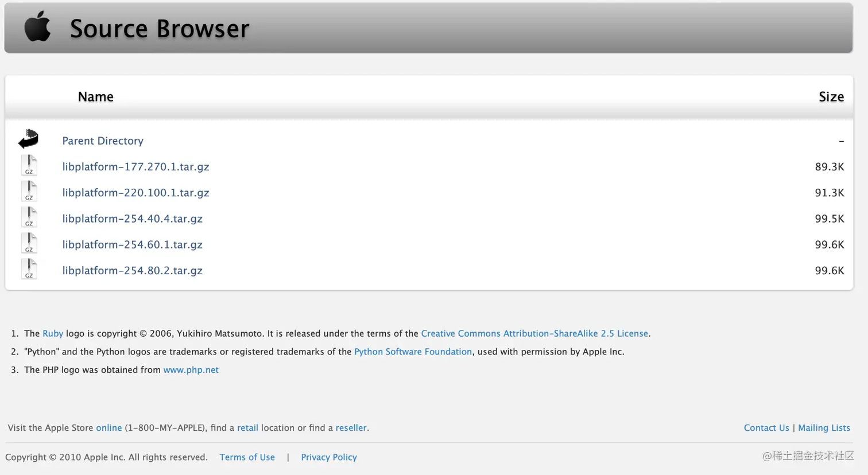Click GZ icon for libplatform-254.80.2.tar.gz

[x=29, y=268]
